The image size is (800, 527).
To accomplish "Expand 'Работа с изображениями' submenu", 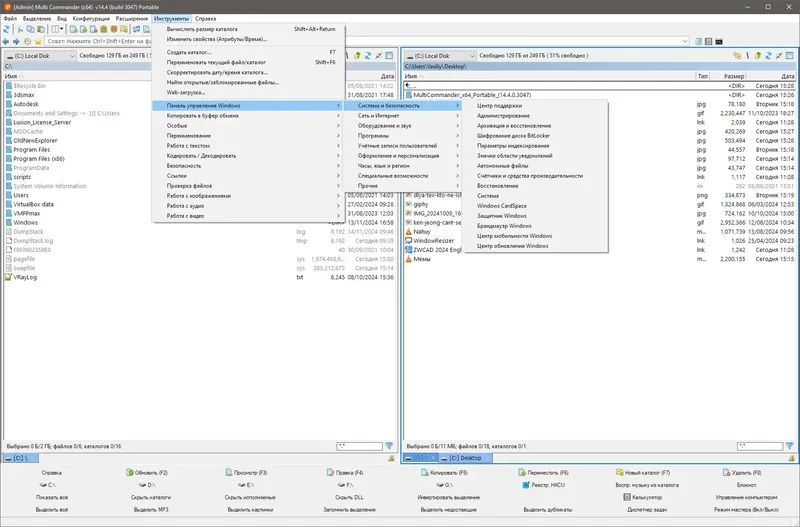I will [x=248, y=196].
